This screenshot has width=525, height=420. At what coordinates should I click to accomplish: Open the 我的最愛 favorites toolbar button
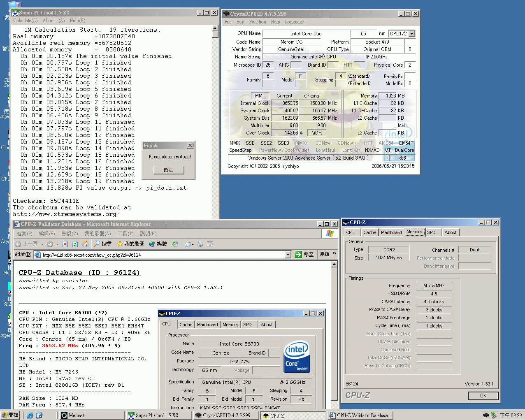click(130, 244)
